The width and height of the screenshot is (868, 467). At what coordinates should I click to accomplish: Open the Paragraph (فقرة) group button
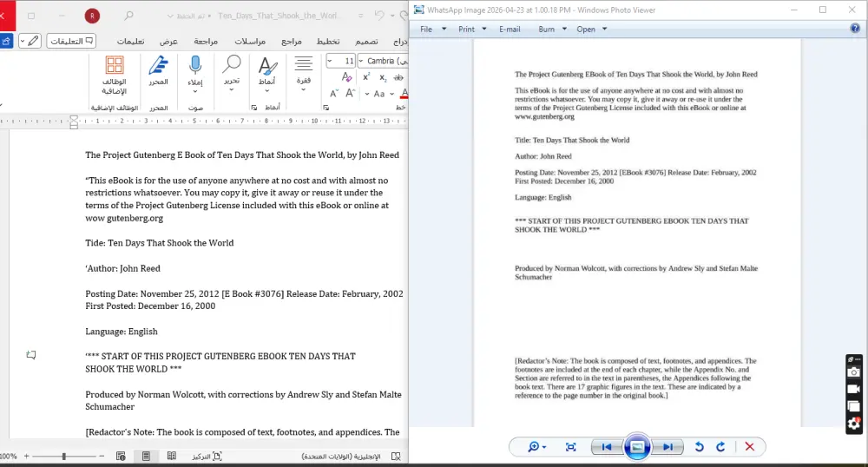(x=303, y=73)
